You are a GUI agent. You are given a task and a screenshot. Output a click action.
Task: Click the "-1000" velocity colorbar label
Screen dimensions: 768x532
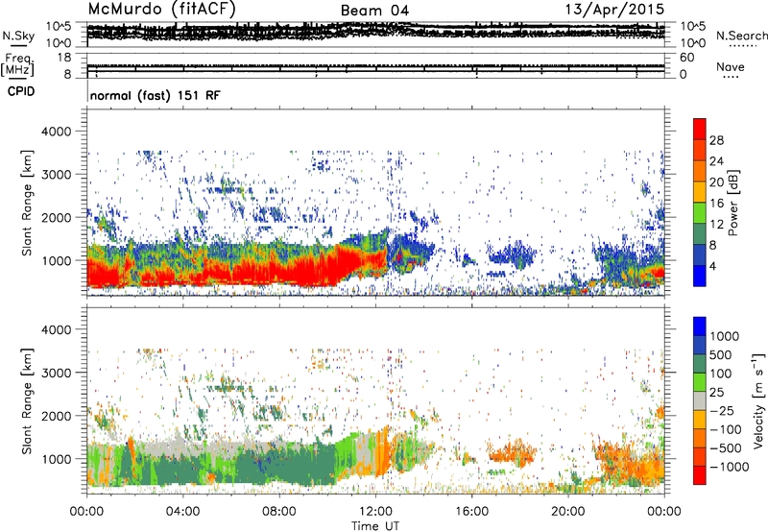(x=729, y=467)
